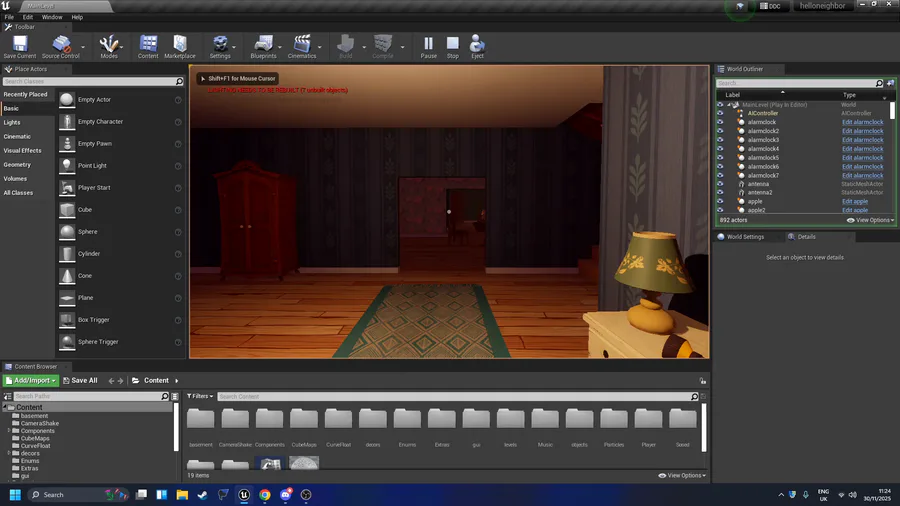900x506 pixels.
Task: Open the Cinematics toolbar icon
Action: (302, 46)
